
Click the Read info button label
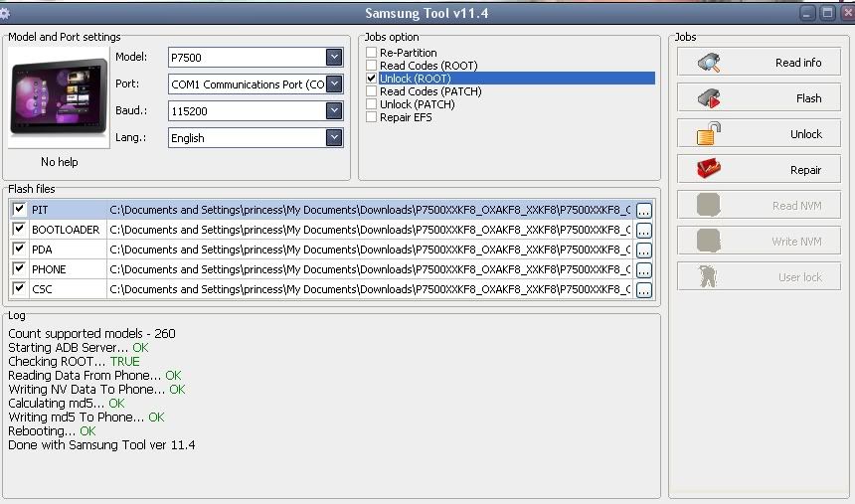798,63
